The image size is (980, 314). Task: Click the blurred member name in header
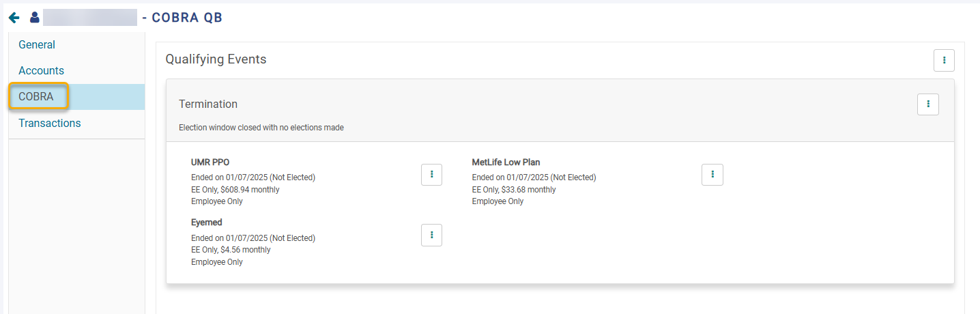pyautogui.click(x=90, y=18)
